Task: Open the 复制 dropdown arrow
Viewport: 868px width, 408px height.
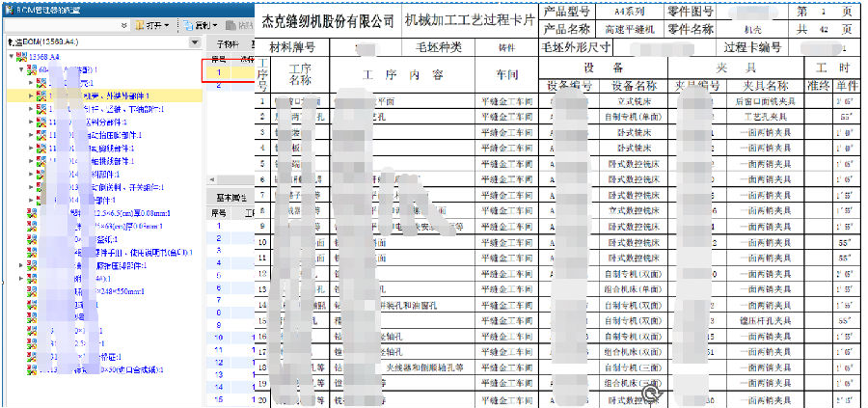Action: (x=215, y=25)
